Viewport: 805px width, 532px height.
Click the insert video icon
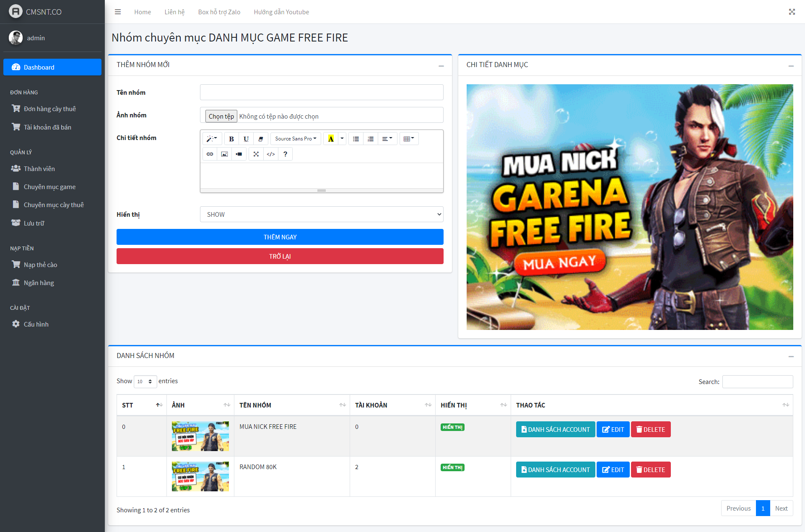[239, 154]
